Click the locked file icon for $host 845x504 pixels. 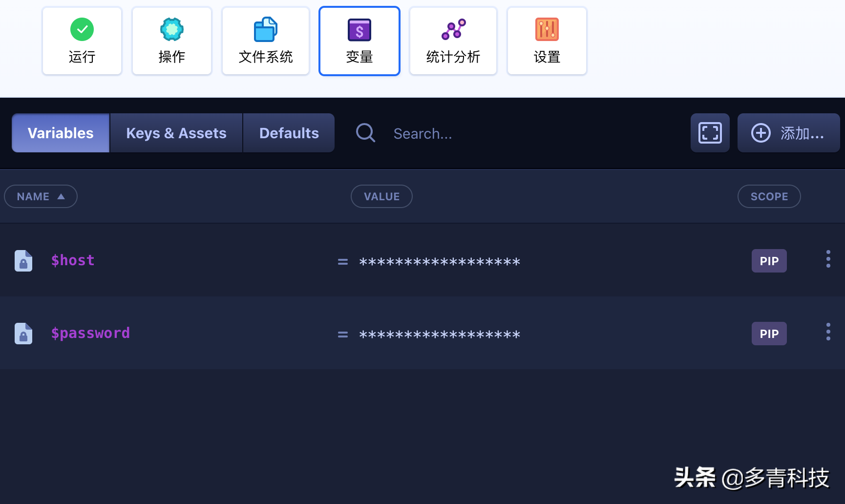point(23,261)
